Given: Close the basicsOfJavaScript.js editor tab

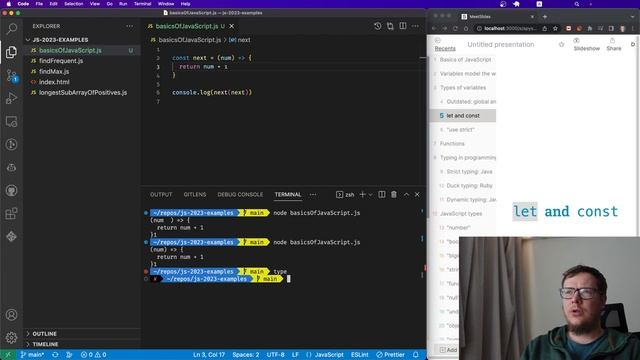Looking at the screenshot, I should [x=232, y=26].
